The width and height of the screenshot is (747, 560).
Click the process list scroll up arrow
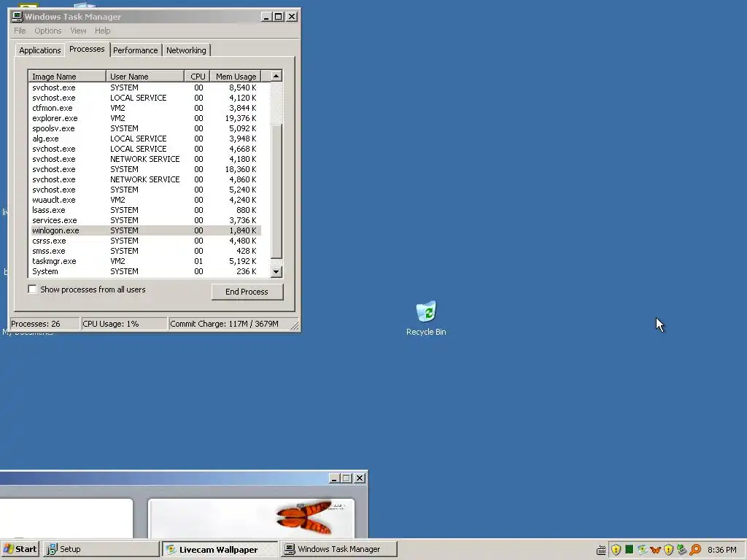tap(276, 76)
